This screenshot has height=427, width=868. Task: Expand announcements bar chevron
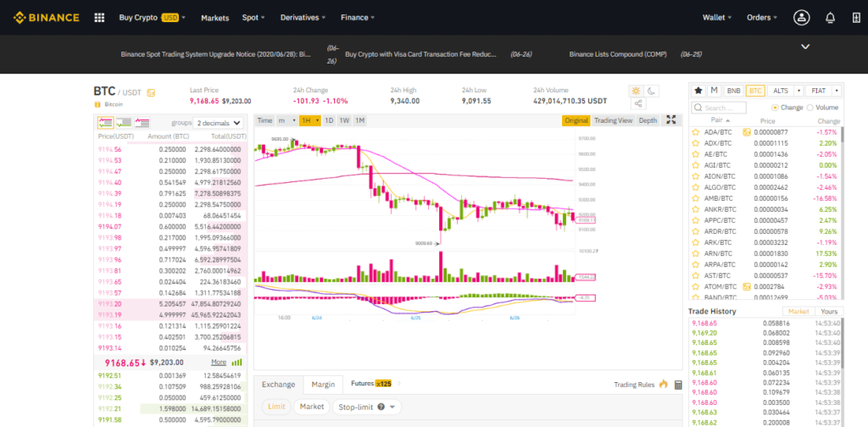click(805, 47)
